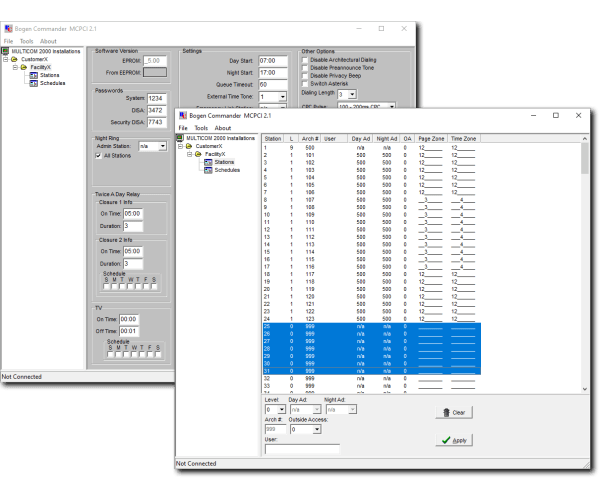Click scroll down arrow of station list
This screenshot has width=600, height=500.
(584, 389)
